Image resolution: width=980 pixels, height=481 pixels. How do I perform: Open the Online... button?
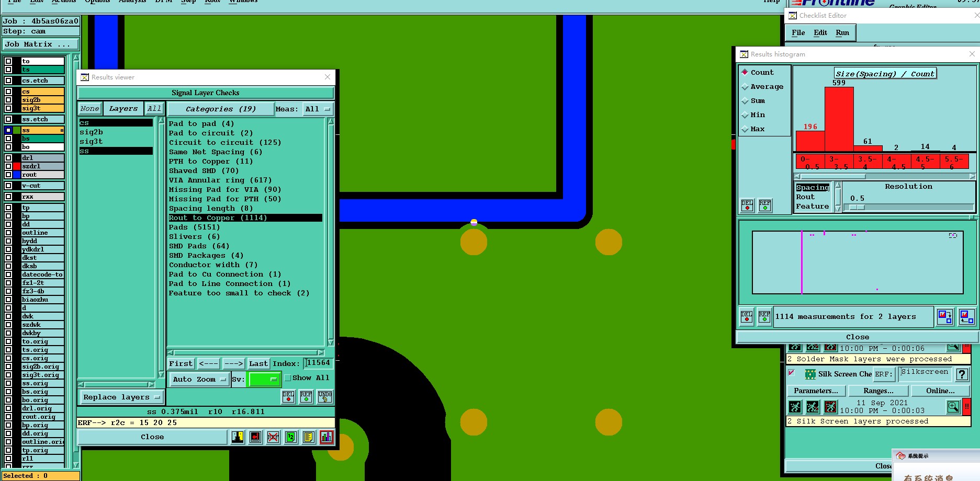pos(940,391)
